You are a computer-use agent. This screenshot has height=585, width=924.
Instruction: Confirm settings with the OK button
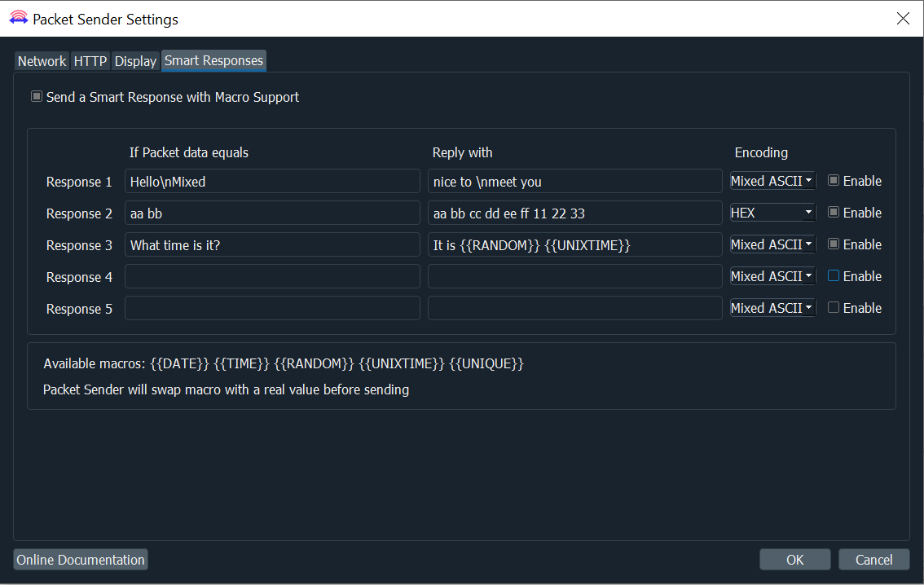(794, 559)
